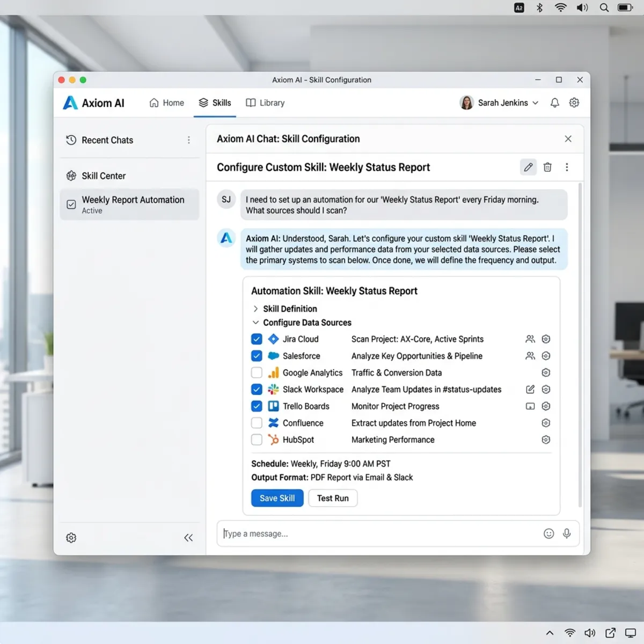The width and height of the screenshot is (644, 644).
Task: Open more options beside trash icon
Action: (567, 167)
